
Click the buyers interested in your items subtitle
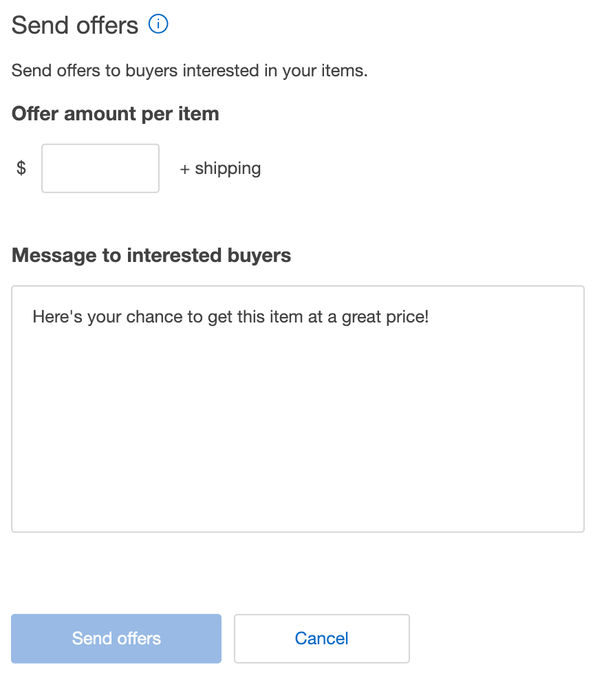coord(189,70)
